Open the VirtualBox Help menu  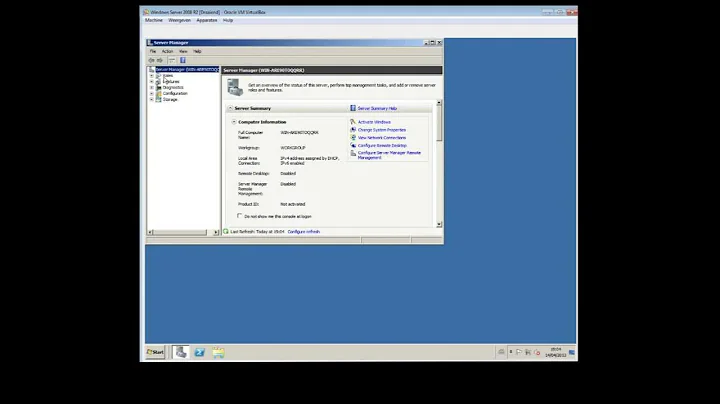coord(228,20)
